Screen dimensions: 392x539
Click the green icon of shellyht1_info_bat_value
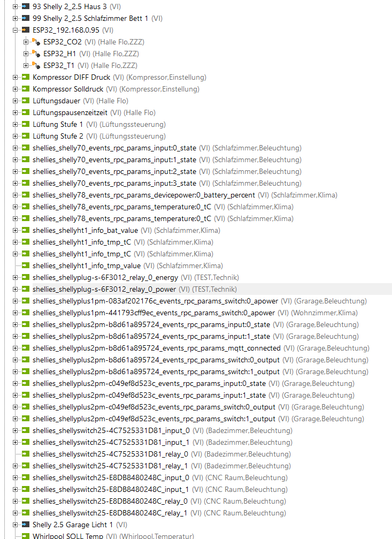pyautogui.click(x=26, y=230)
